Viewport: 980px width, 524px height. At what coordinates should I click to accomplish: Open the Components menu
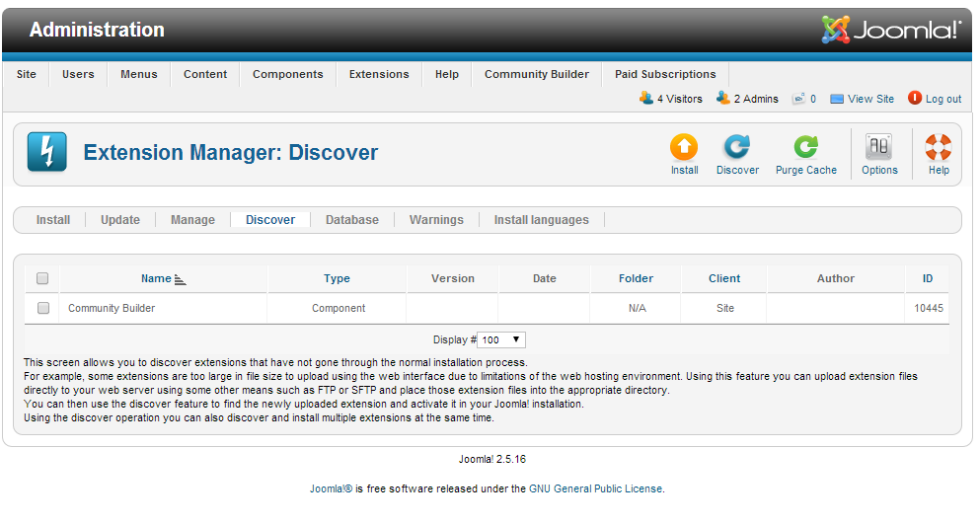(x=287, y=74)
